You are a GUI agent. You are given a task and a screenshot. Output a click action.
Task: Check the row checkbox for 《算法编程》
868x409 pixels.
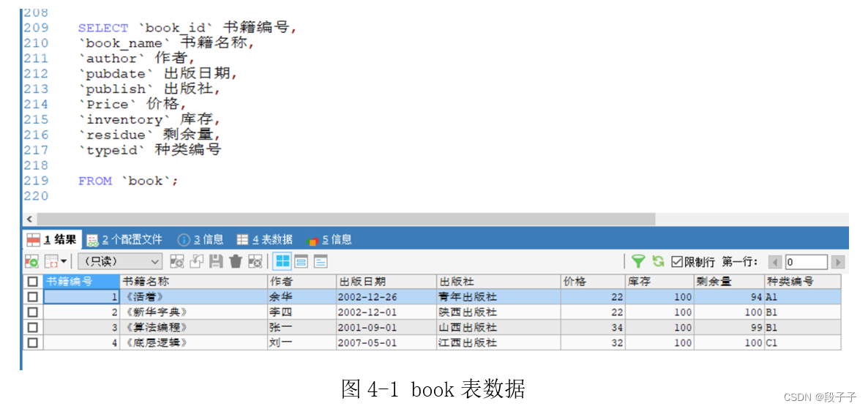33,327
